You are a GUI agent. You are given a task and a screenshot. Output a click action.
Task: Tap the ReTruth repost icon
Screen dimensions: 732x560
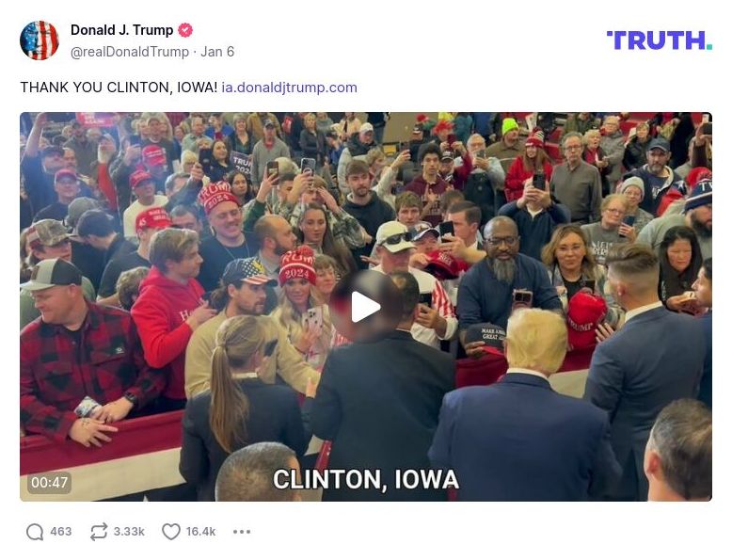(99, 532)
